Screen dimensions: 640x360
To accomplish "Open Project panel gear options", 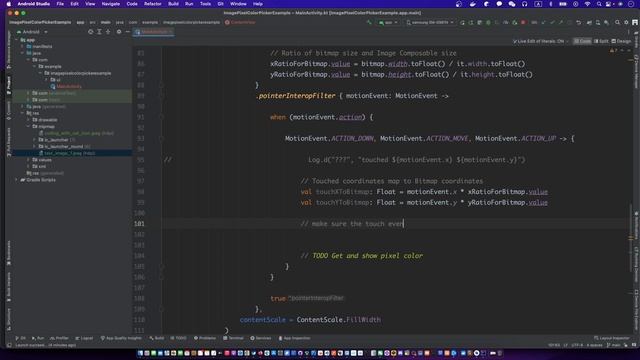I will point(119,32).
